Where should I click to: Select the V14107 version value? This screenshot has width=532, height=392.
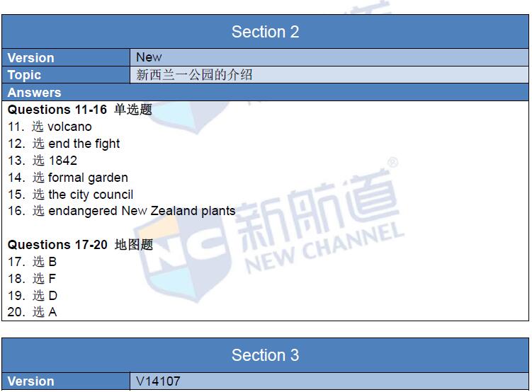158,381
